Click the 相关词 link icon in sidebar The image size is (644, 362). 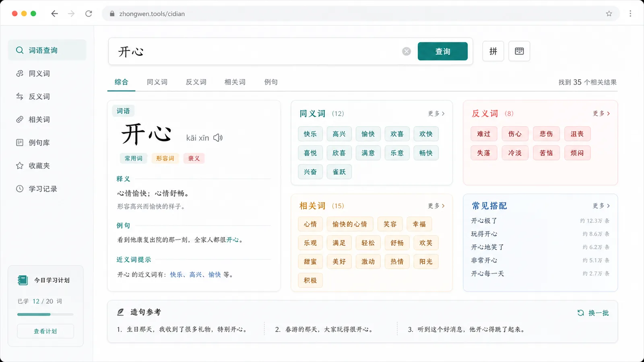(x=20, y=119)
